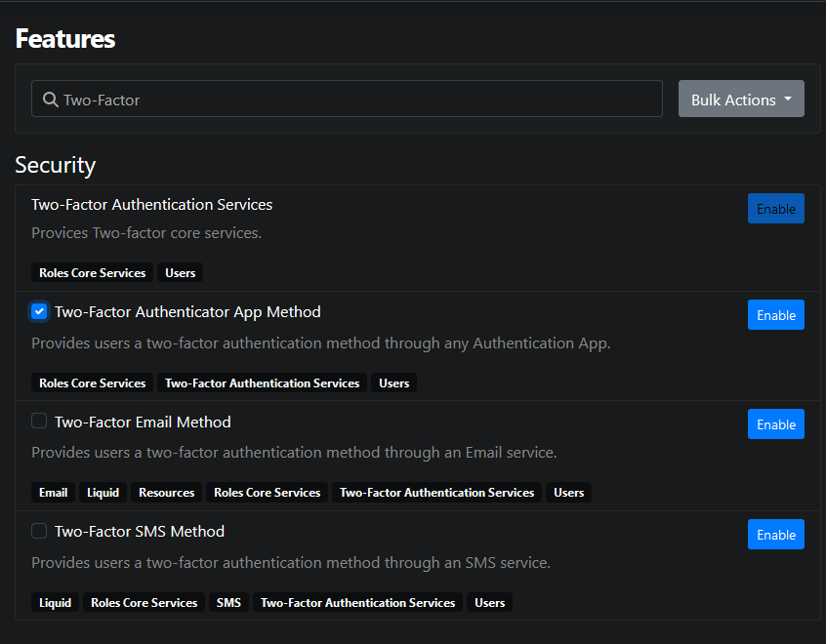
Task: Click the Two-Factor Authentication Services title
Action: point(151,204)
